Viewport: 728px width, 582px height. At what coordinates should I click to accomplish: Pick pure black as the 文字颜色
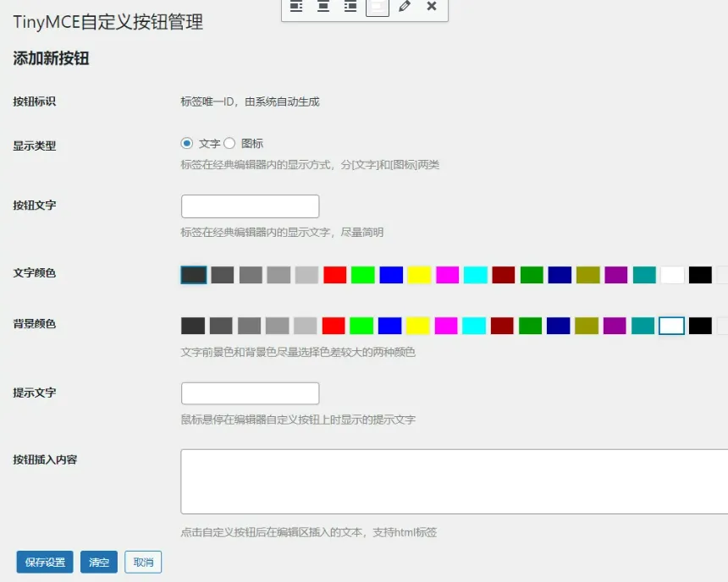pos(701,275)
